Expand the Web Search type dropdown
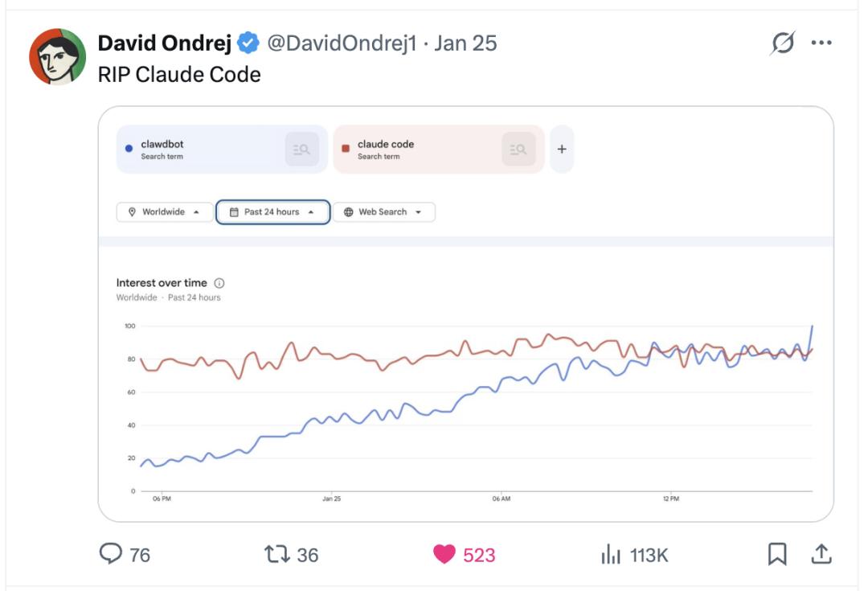 pos(383,212)
